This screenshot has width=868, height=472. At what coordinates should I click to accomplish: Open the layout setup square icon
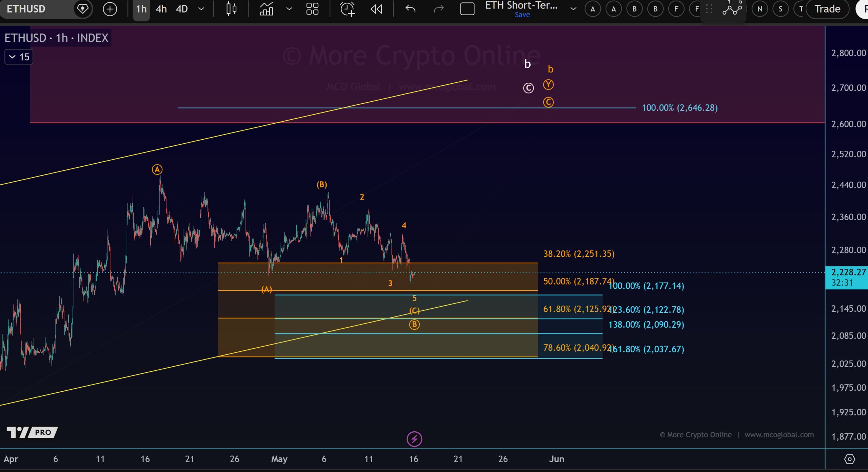467,9
